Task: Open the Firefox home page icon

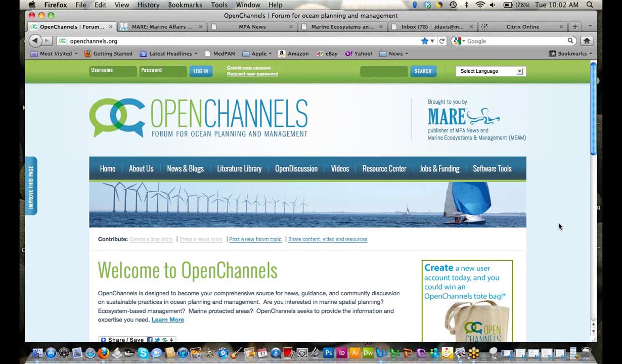Action: [x=587, y=41]
